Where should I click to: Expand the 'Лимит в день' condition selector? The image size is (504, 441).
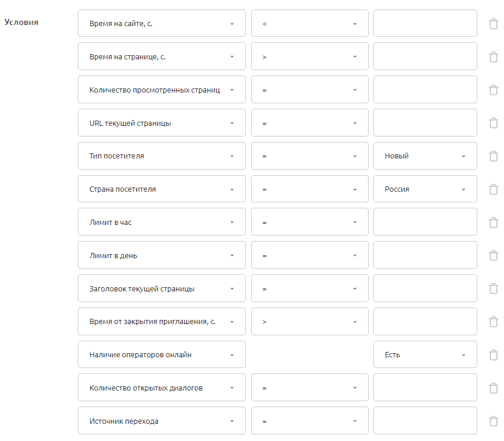pyautogui.click(x=161, y=256)
